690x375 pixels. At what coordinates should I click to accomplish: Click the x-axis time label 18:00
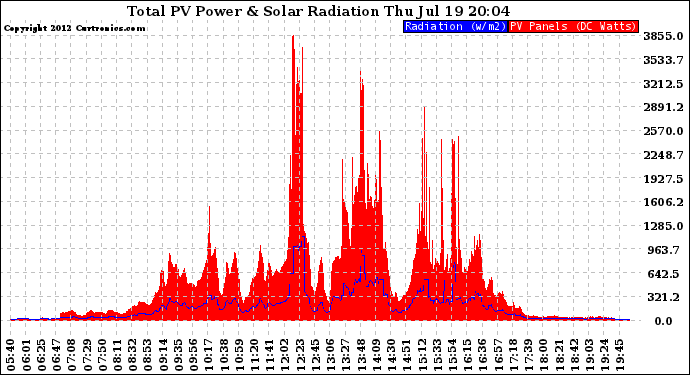coord(544,355)
